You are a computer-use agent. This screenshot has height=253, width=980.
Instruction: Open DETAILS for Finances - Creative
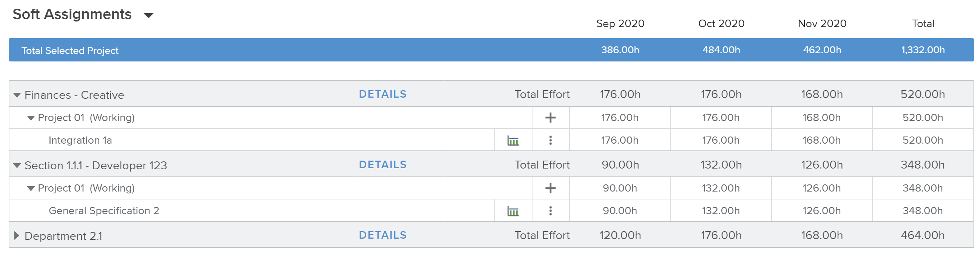382,94
